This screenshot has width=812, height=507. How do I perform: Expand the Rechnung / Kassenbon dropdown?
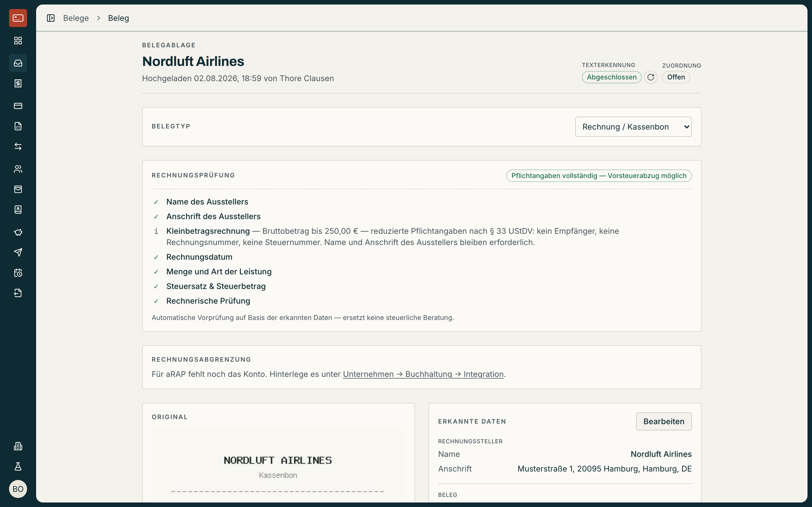click(x=633, y=127)
